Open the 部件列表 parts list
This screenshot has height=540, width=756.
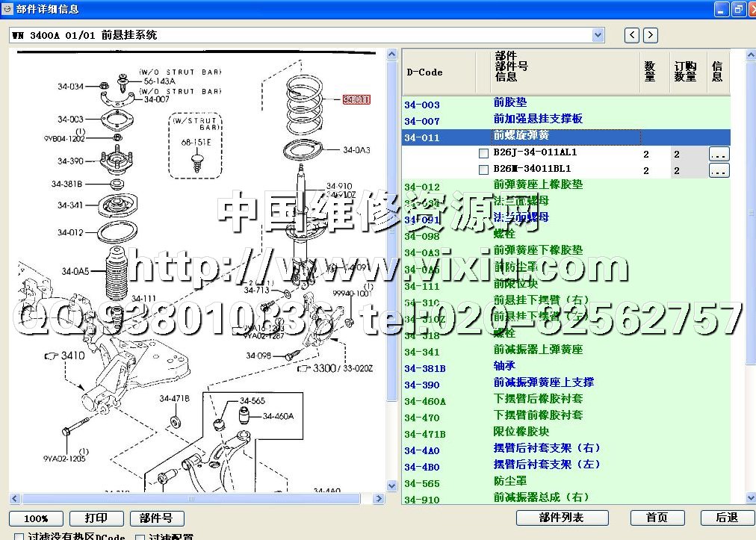pos(562,518)
